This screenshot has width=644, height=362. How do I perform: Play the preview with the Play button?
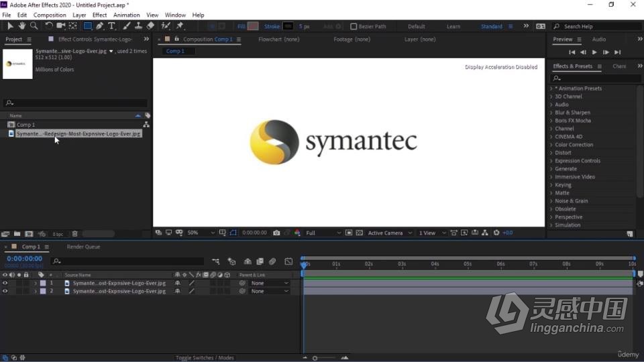(594, 52)
